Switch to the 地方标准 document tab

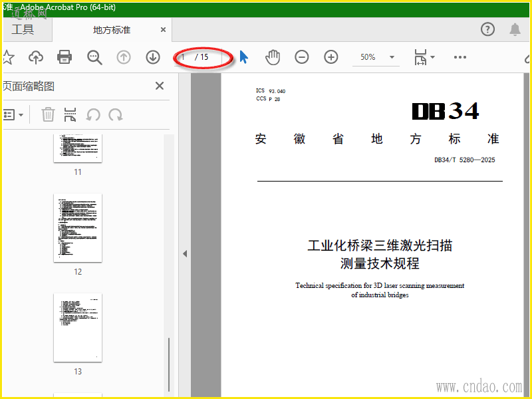(x=112, y=30)
